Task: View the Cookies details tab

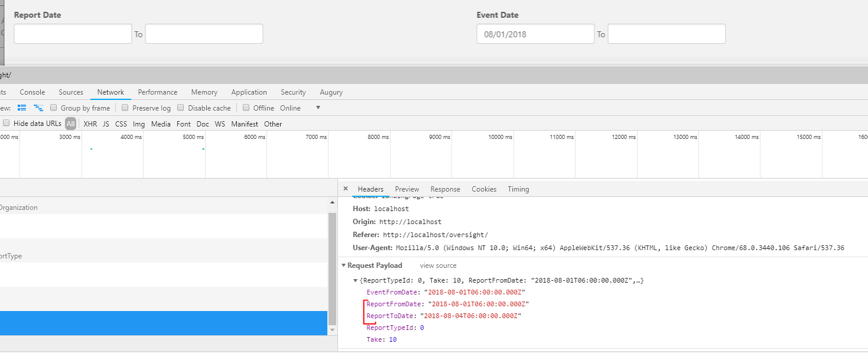Action: pyautogui.click(x=484, y=189)
